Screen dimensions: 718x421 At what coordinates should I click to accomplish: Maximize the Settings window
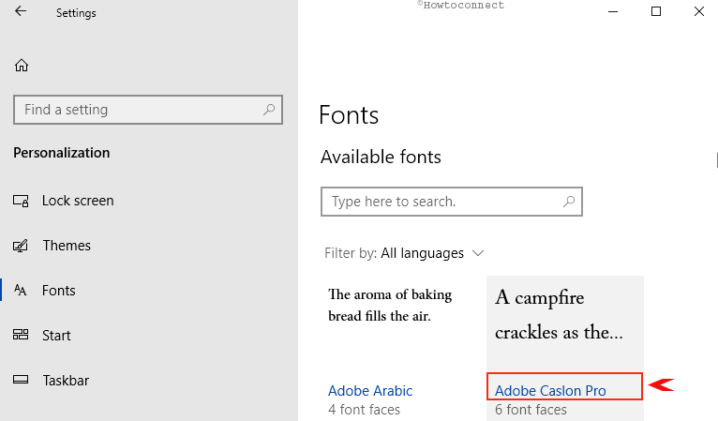click(x=656, y=11)
